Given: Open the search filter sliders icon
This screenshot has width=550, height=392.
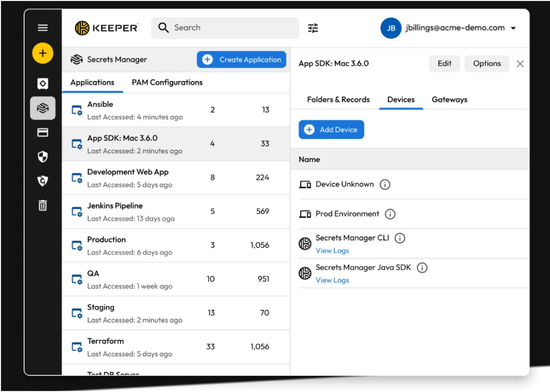Looking at the screenshot, I should (313, 27).
